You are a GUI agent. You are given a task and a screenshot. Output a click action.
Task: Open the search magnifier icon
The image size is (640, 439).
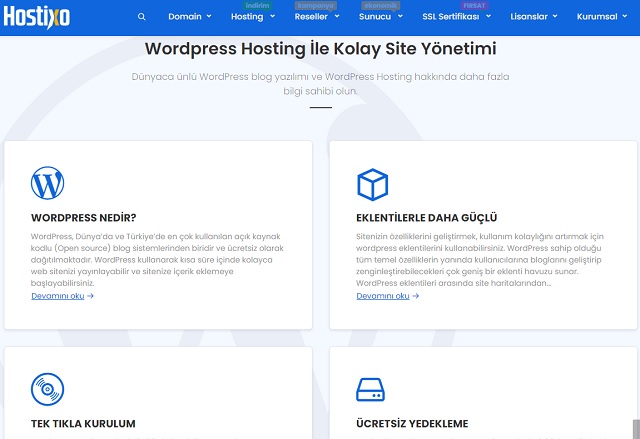click(142, 17)
